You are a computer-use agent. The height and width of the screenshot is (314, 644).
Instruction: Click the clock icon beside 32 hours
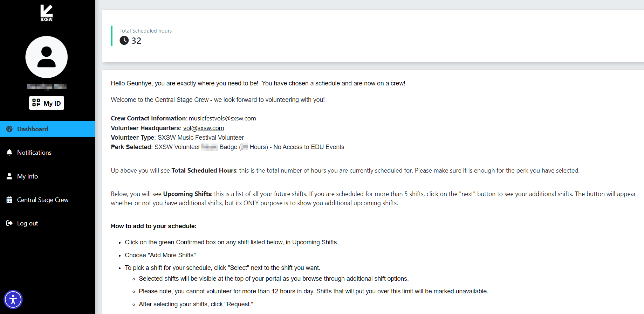[124, 40]
